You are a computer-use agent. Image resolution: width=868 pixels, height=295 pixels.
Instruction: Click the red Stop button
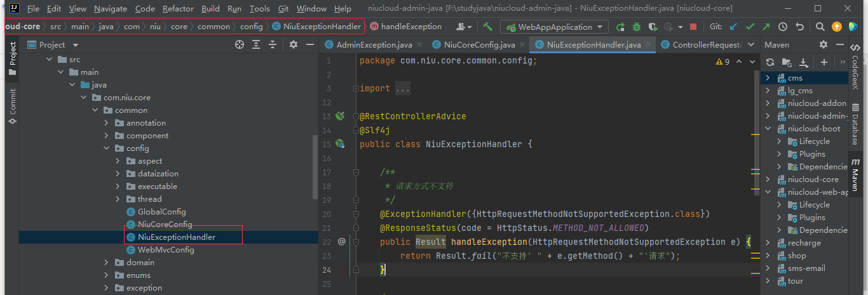point(693,27)
